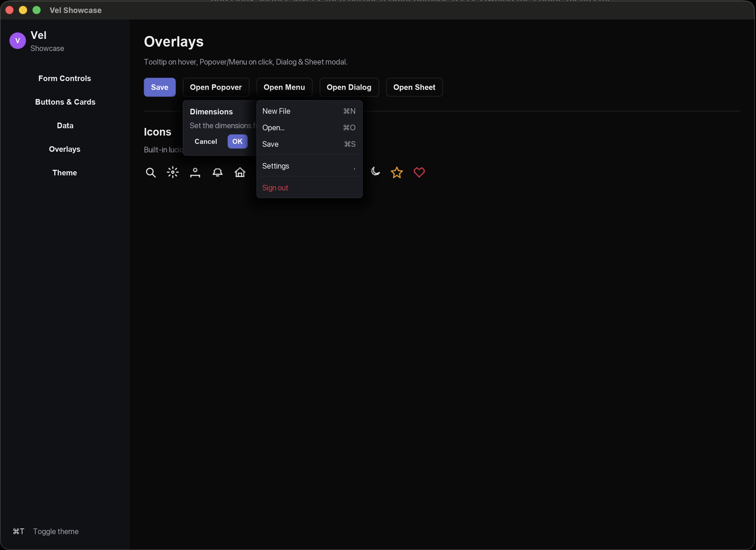Choose Sign out from the menu
756x550 pixels.
click(x=309, y=188)
